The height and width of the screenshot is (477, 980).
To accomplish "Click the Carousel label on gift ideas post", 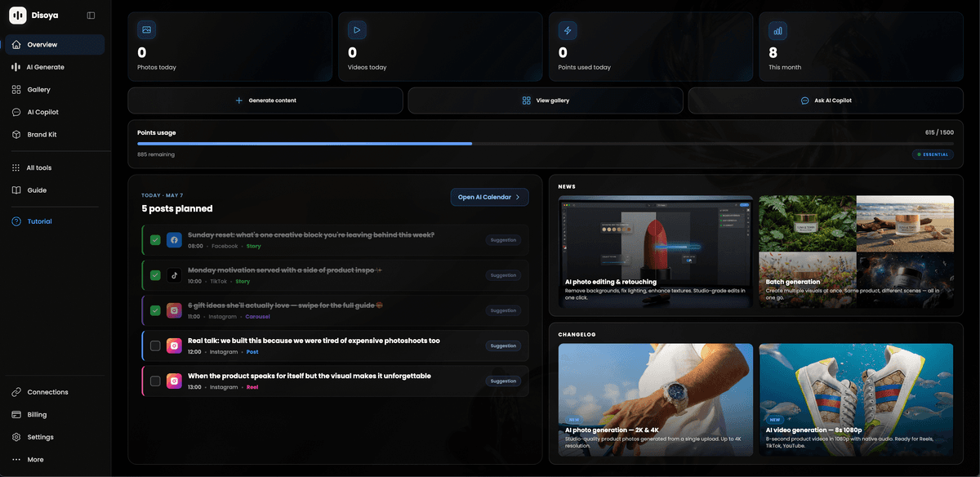I will click(258, 317).
